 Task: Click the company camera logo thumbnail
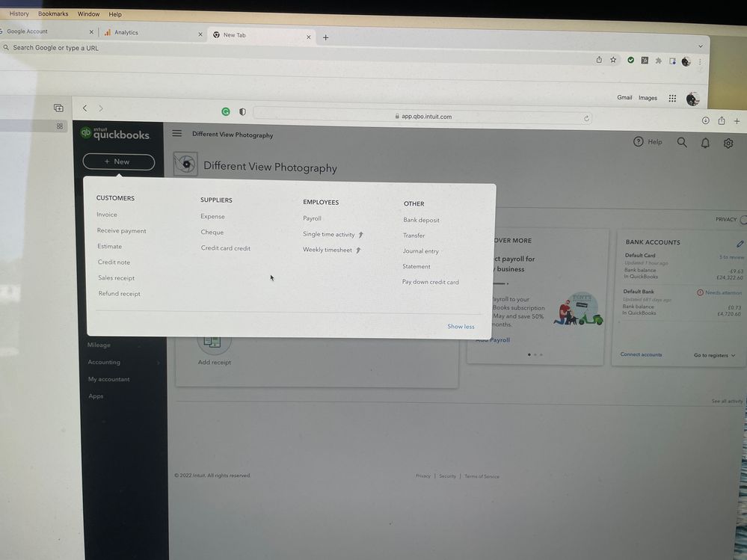point(185,164)
